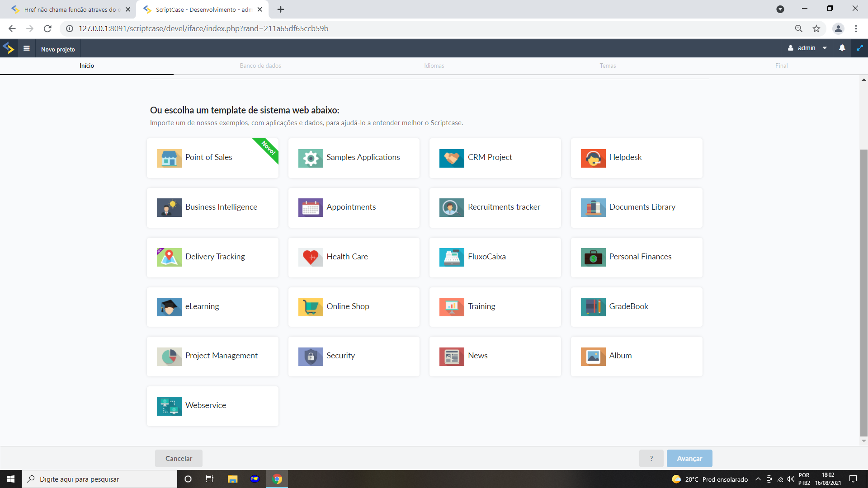The width and height of the screenshot is (868, 488).
Task: Toggle fullscreen expand icon in header
Action: tap(860, 48)
